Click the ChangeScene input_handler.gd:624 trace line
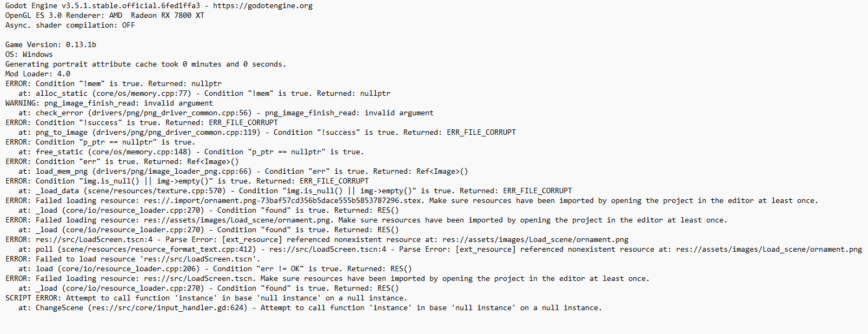The image size is (868, 334). click(x=310, y=308)
